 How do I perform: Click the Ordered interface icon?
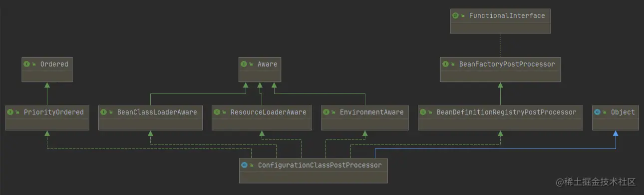(x=27, y=64)
